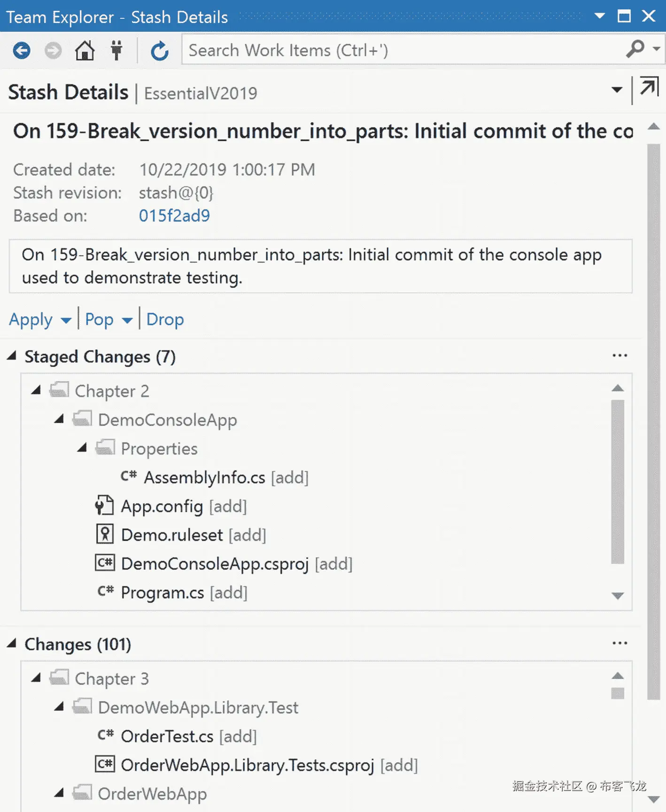Viewport: 666px width, 812px height.
Task: Click the Refresh icon in toolbar
Action: pos(160,50)
